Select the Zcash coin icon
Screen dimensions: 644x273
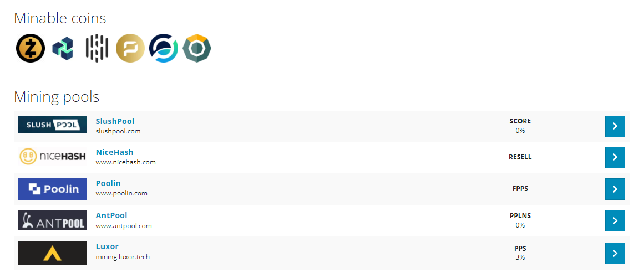coord(31,48)
